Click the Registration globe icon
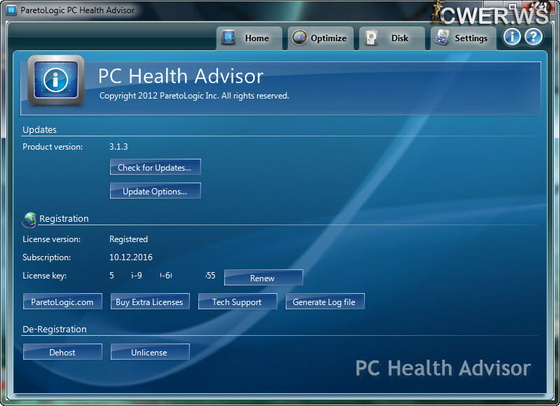 coord(30,219)
